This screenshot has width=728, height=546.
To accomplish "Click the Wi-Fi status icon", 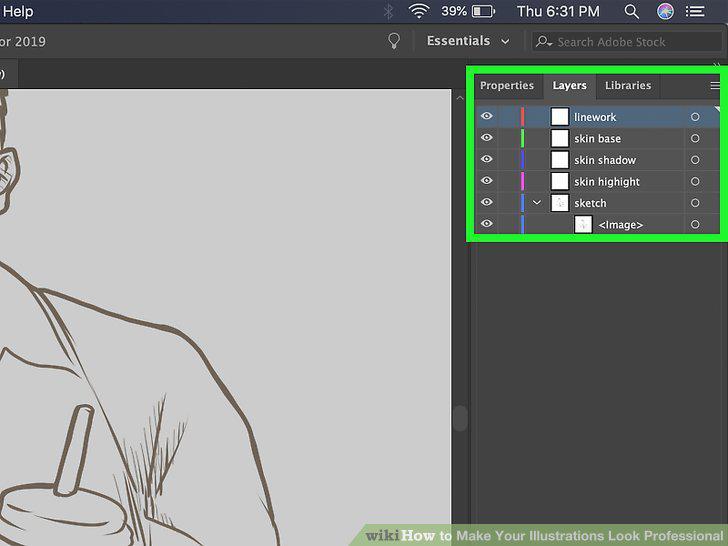I will pyautogui.click(x=419, y=11).
